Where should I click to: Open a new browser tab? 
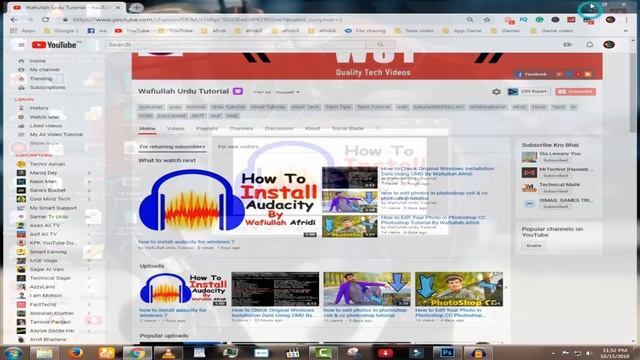[x=136, y=7]
